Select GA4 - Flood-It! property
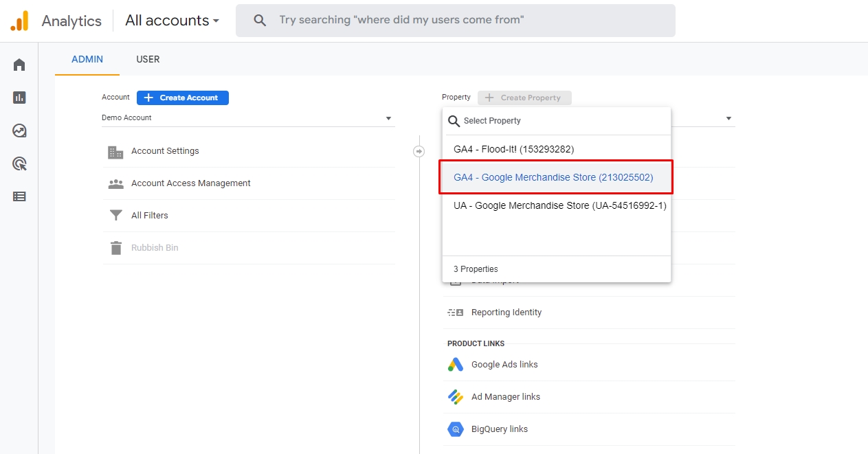Viewport: 868px width, 454px height. [x=556, y=149]
